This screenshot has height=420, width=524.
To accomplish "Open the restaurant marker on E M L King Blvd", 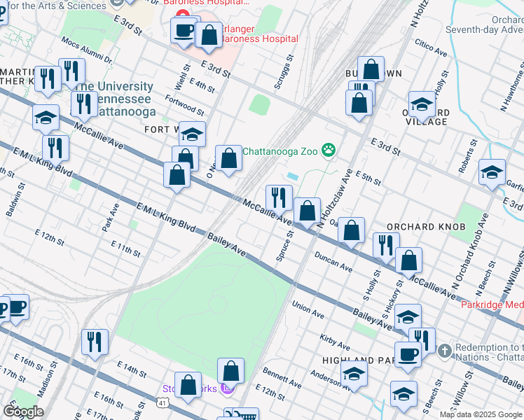I will (x=56, y=150).
